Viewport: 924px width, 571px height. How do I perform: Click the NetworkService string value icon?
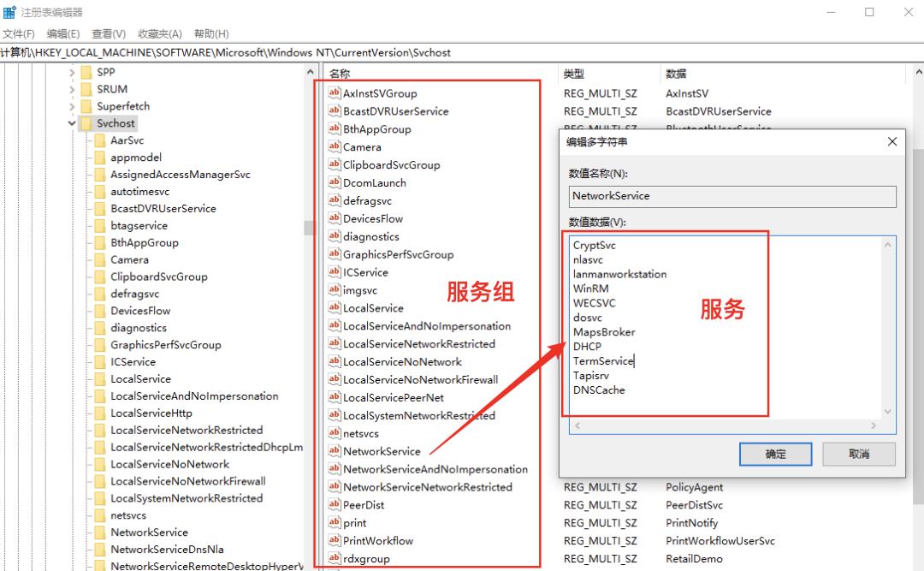335,451
